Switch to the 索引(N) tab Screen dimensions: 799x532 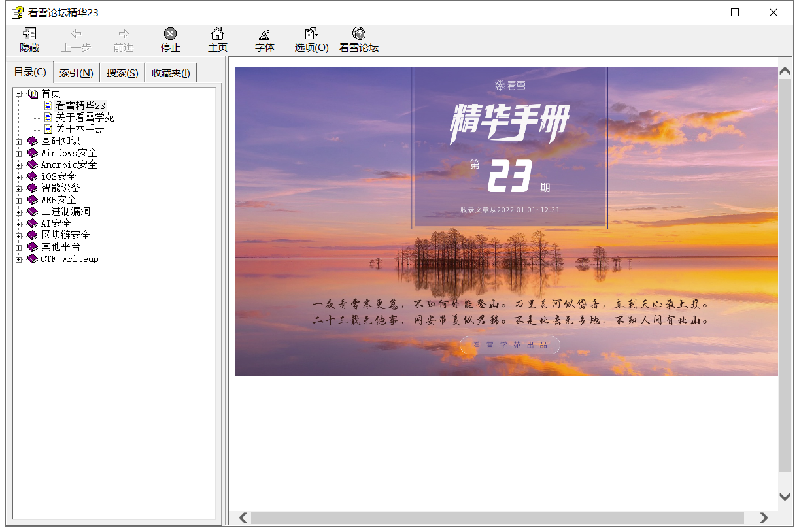(76, 73)
